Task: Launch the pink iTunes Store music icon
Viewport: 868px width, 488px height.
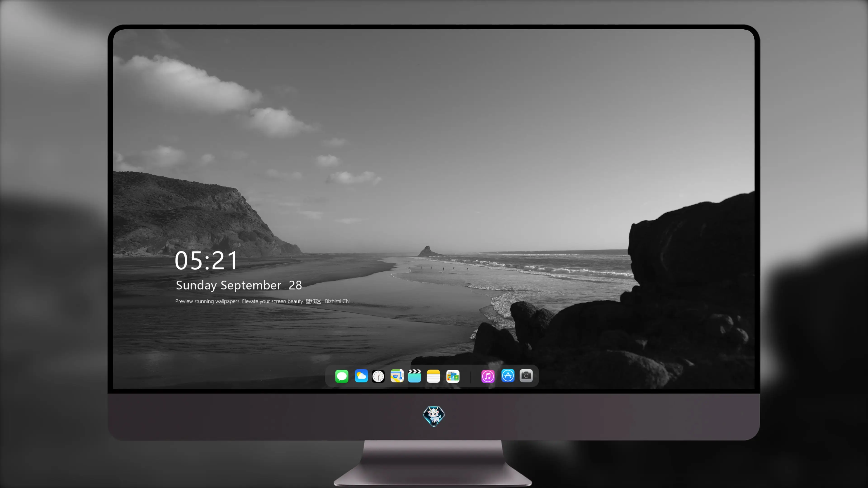Action: tap(488, 376)
